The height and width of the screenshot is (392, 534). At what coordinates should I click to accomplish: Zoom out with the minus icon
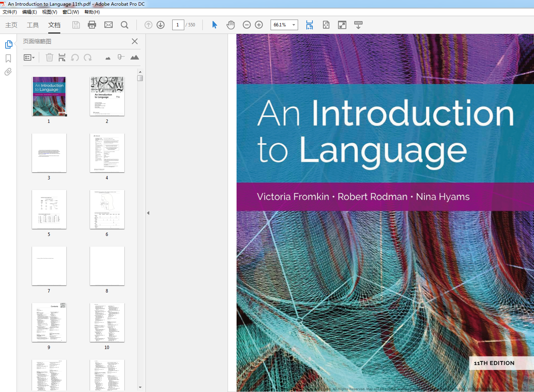(x=247, y=25)
